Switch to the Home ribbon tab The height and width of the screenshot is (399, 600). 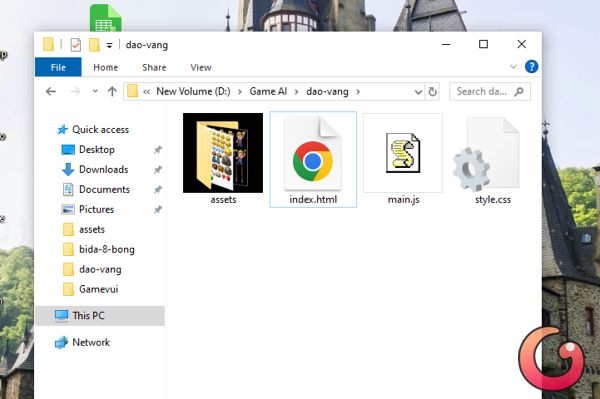tap(106, 67)
